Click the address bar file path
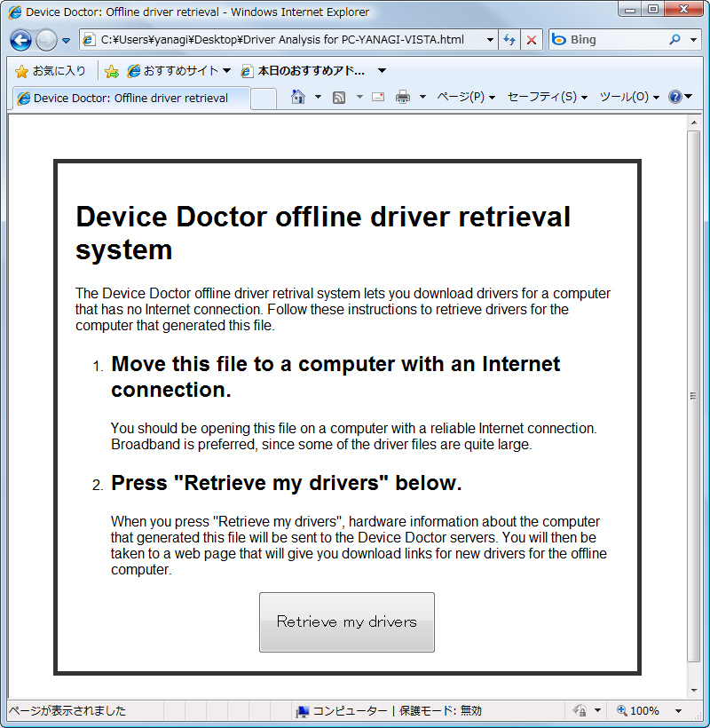Image resolution: width=710 pixels, height=728 pixels. pyautogui.click(x=282, y=40)
